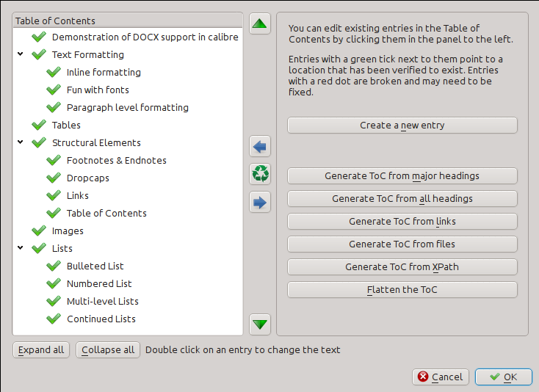This screenshot has height=392, width=539.
Task: Confirm with the OK button
Action: (503, 377)
